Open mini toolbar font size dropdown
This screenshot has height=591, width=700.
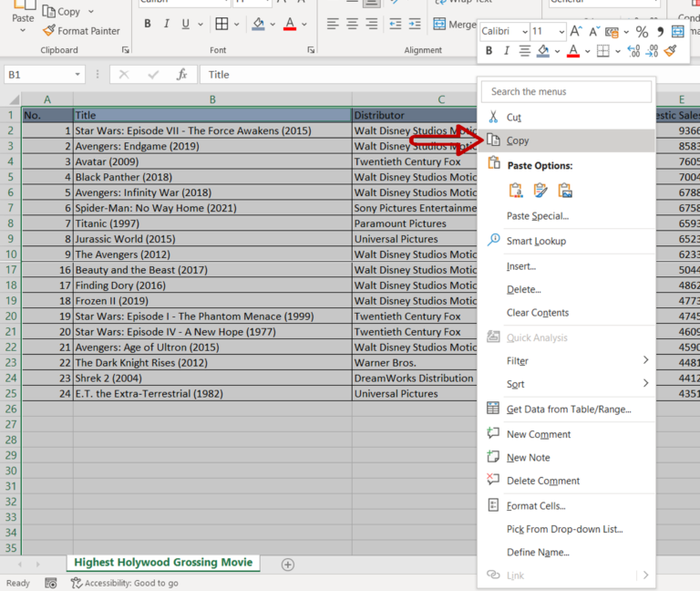[x=561, y=32]
